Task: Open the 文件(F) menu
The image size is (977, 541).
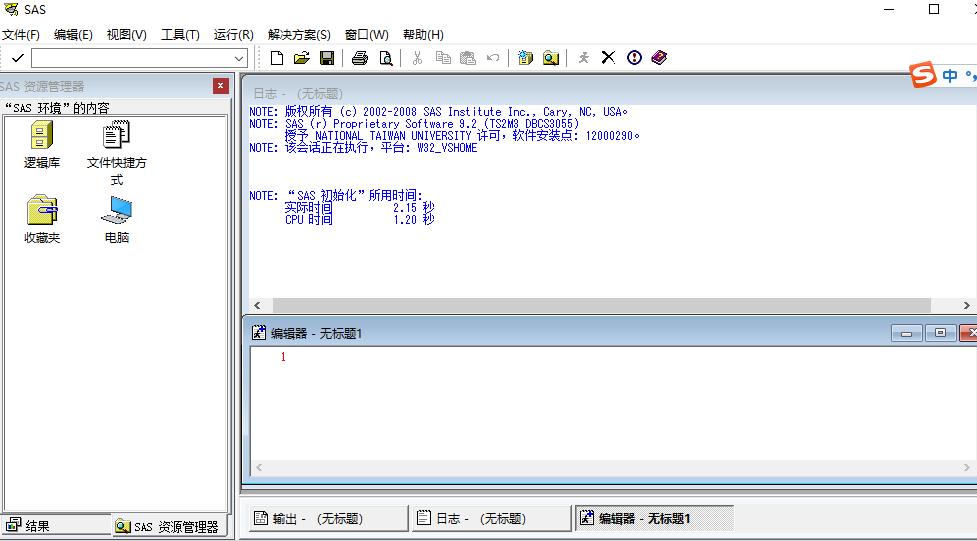Action: 21,35
